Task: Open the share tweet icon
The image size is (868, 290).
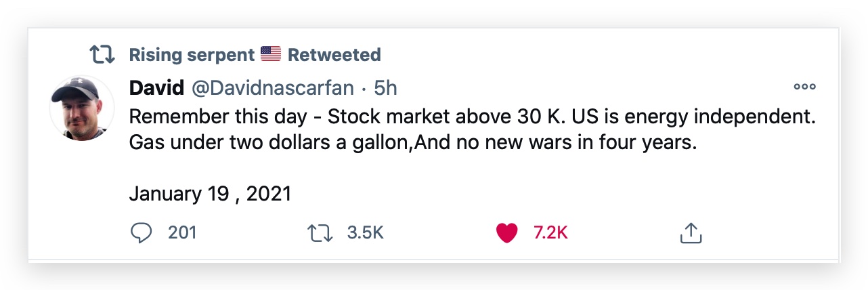Action: [x=691, y=233]
